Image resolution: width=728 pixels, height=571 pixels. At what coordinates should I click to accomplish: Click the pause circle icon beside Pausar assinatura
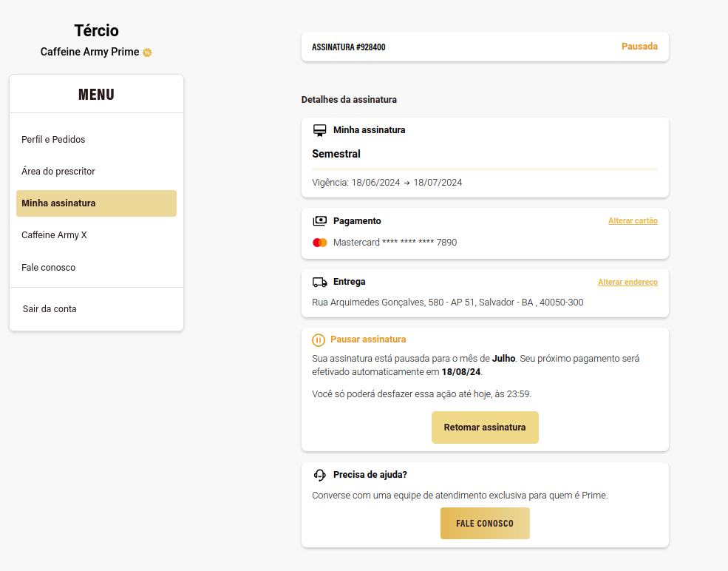[x=318, y=340]
